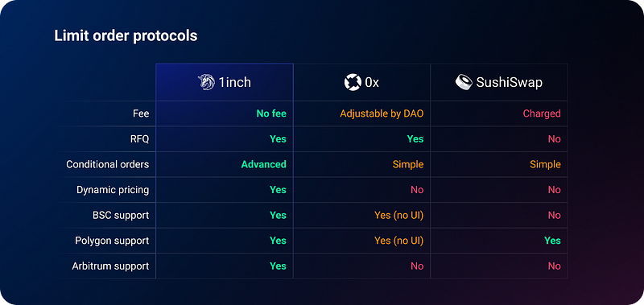Click the Limit order protocols title
Viewport: 644px width, 305px height.
126,36
